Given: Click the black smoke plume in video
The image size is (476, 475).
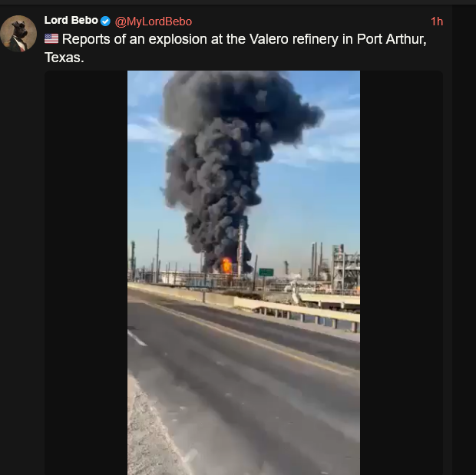Looking at the screenshot, I should (232, 158).
